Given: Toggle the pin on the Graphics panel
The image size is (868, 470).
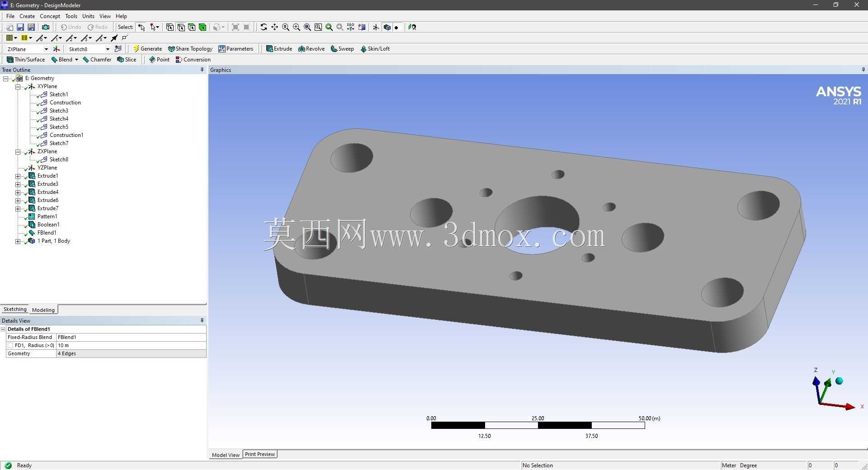Looking at the screenshot, I should (863, 70).
